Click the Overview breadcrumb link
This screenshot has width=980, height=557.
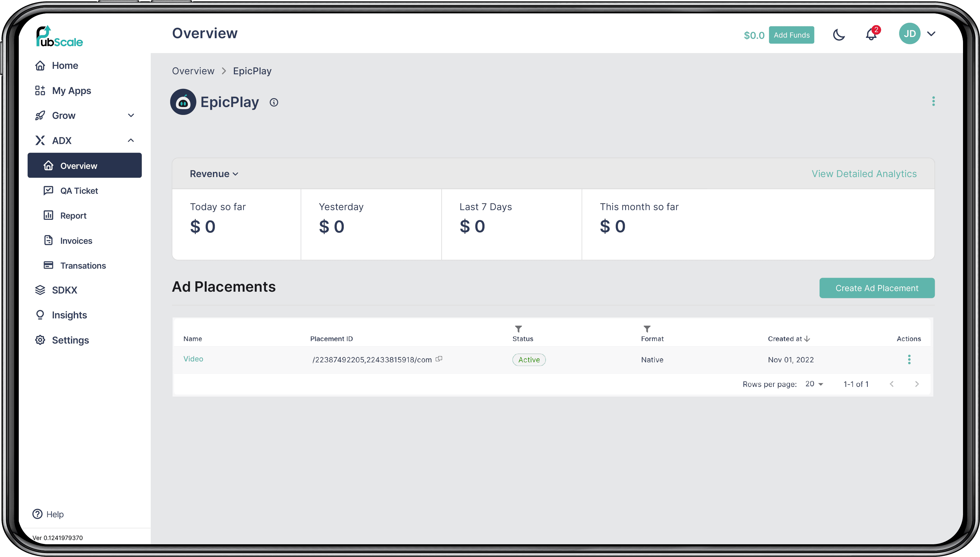pos(193,71)
